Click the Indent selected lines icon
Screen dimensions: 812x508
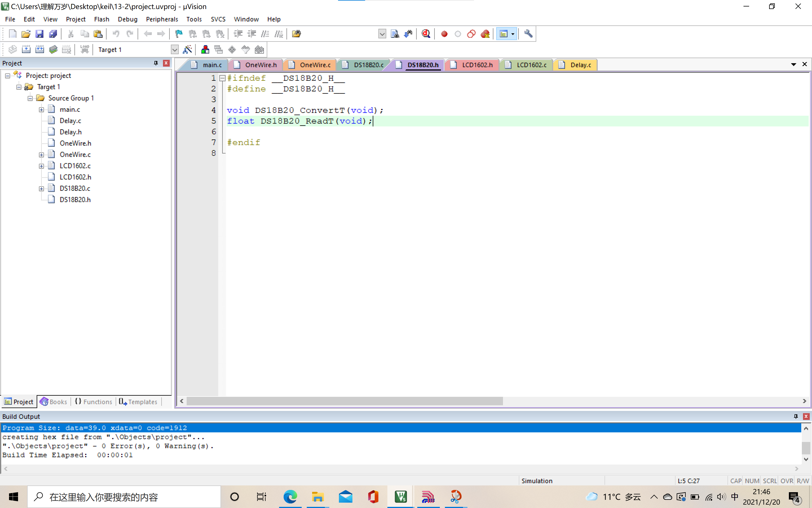[x=238, y=34]
